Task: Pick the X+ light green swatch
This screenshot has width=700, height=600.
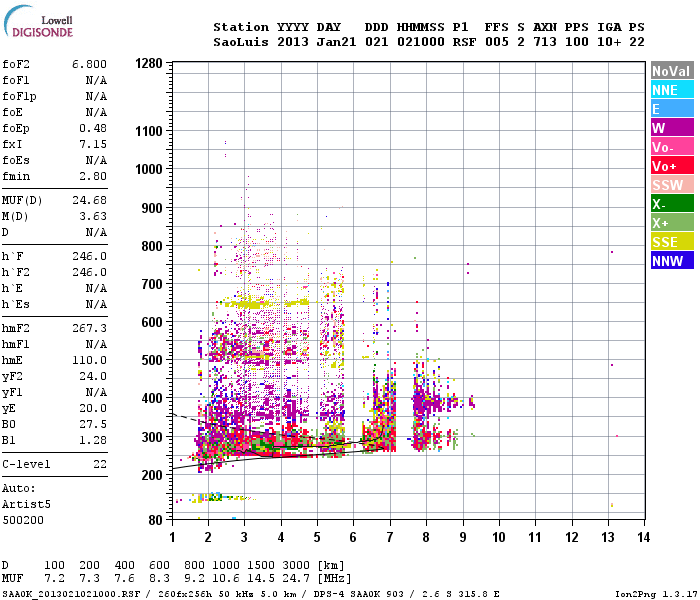Action: tap(672, 222)
